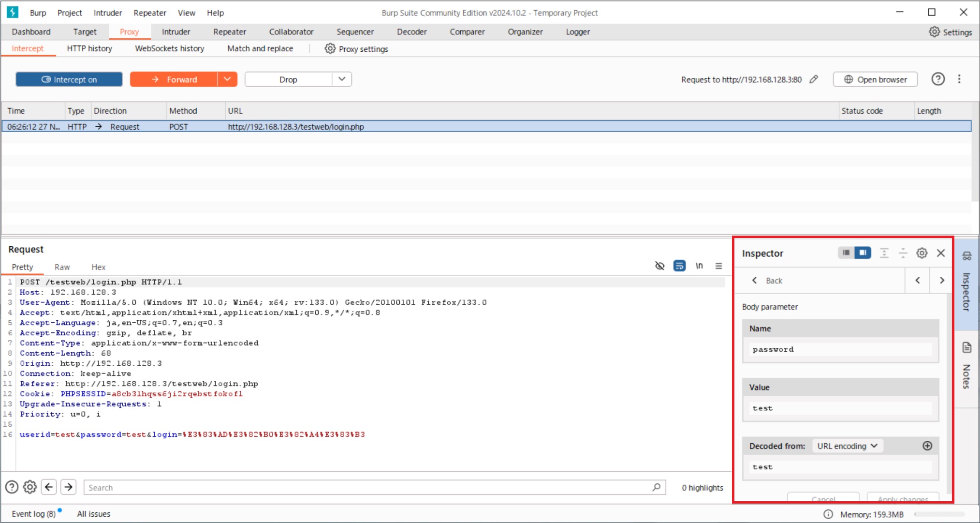Edit the request target with pencil icon
980x523 pixels.
click(814, 79)
